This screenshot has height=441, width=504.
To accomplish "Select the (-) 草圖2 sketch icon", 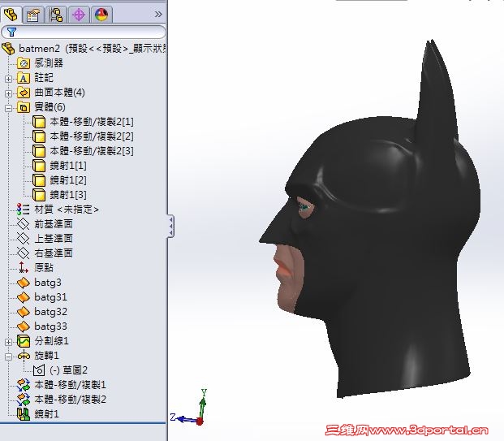I will tap(39, 370).
